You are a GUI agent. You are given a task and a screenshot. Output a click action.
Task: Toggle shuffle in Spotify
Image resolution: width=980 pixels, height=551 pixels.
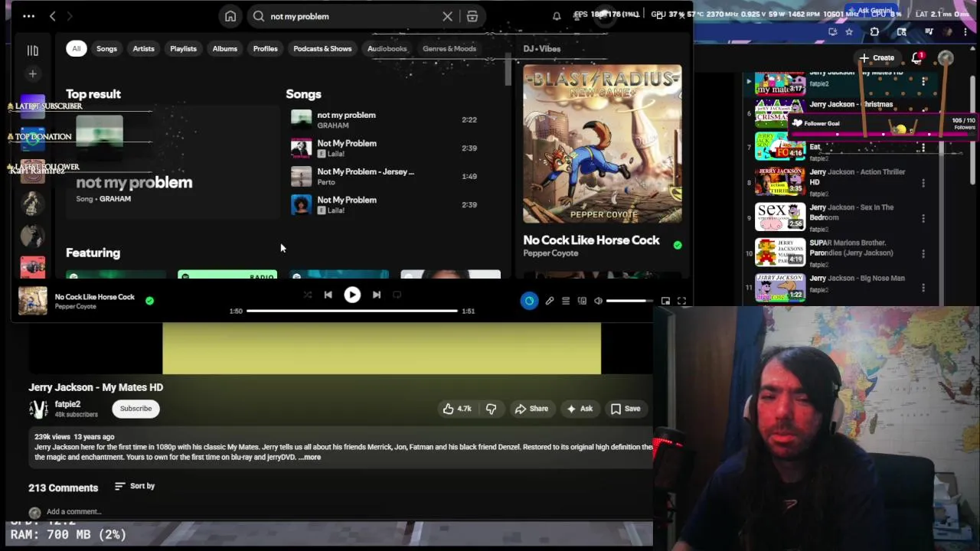click(307, 295)
